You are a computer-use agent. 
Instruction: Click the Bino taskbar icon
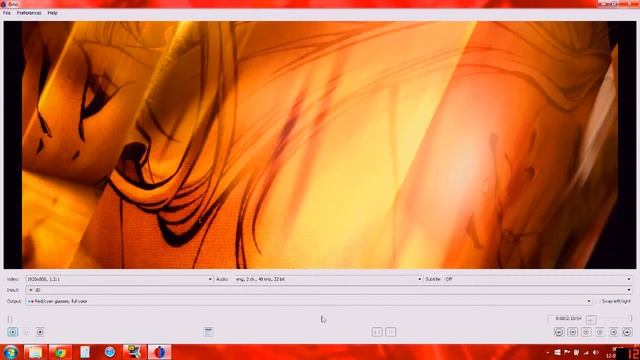(x=159, y=352)
